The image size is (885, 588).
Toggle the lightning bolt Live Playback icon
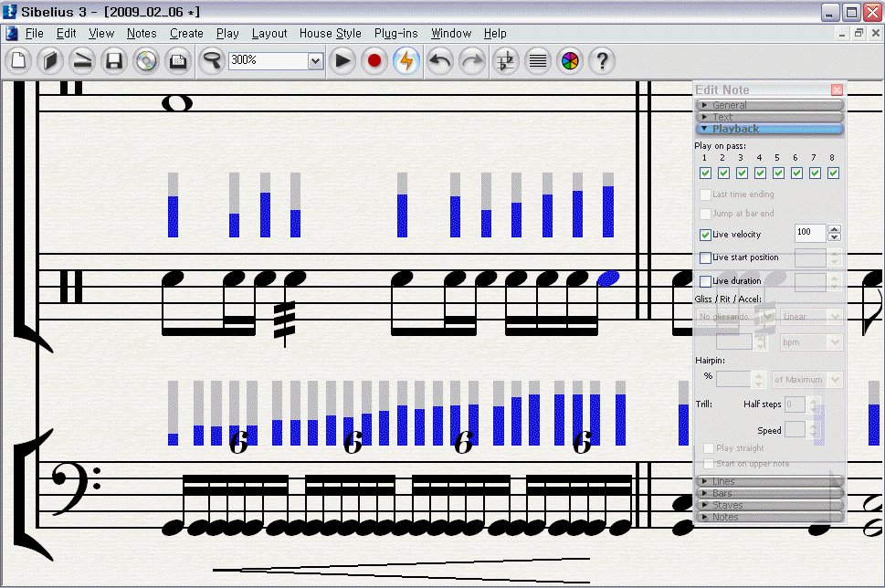pos(406,61)
